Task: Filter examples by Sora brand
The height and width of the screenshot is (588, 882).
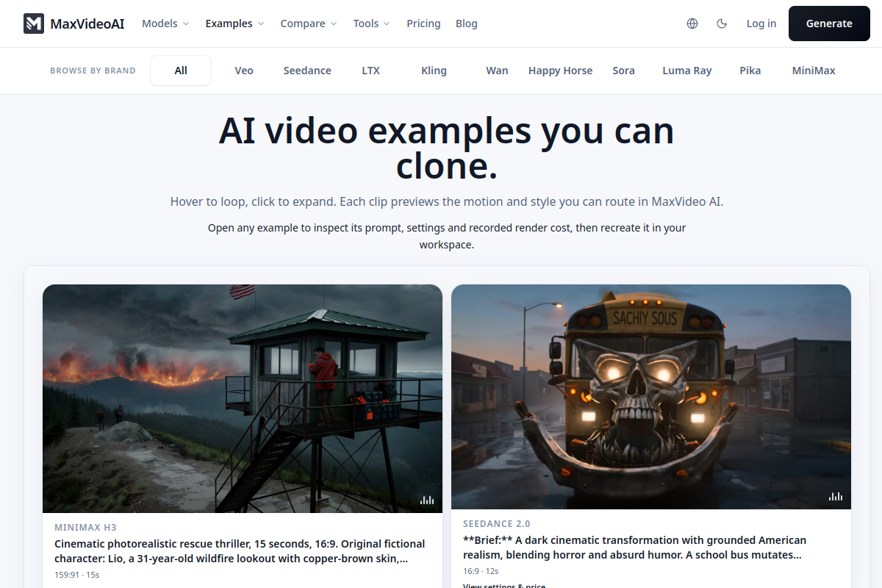Action: 623,71
